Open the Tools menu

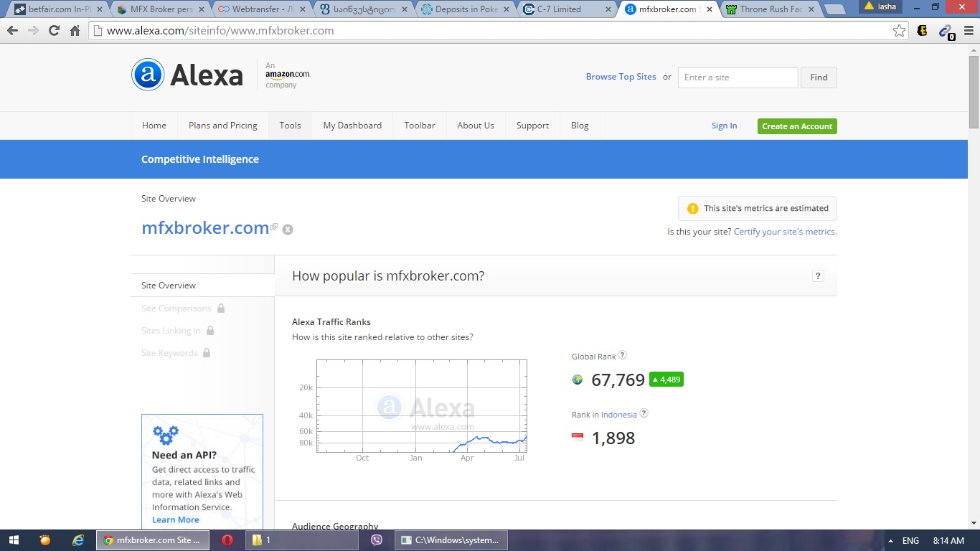(x=291, y=126)
